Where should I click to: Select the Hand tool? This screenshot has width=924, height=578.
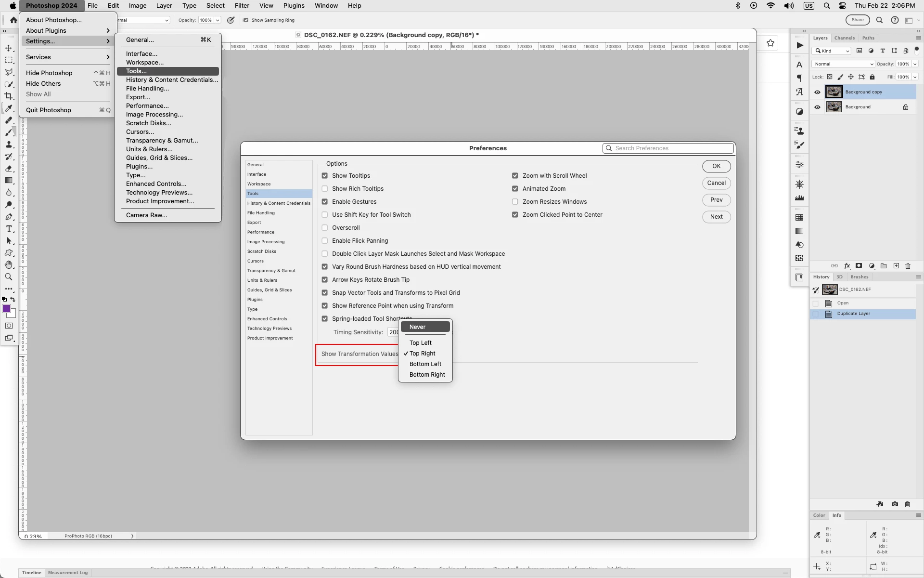coord(9,265)
